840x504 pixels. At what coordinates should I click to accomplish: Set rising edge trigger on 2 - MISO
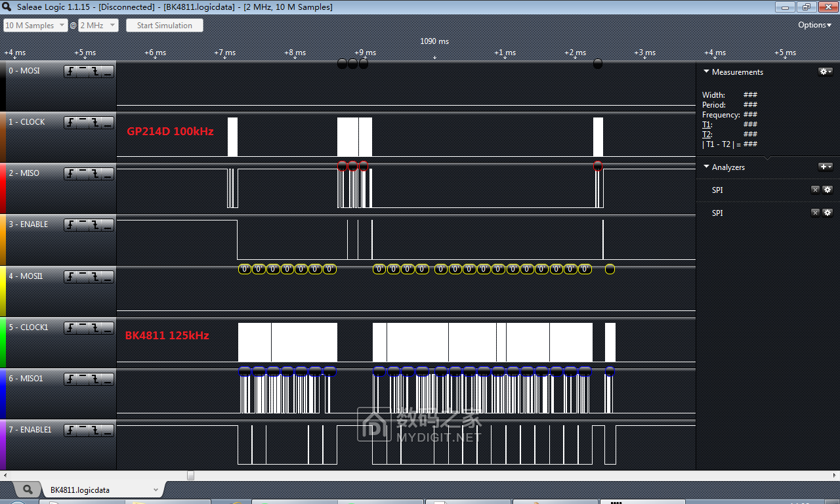[x=70, y=174]
